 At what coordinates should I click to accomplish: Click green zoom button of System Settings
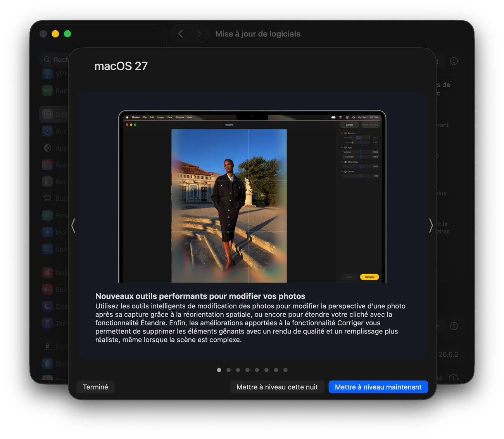click(x=67, y=34)
